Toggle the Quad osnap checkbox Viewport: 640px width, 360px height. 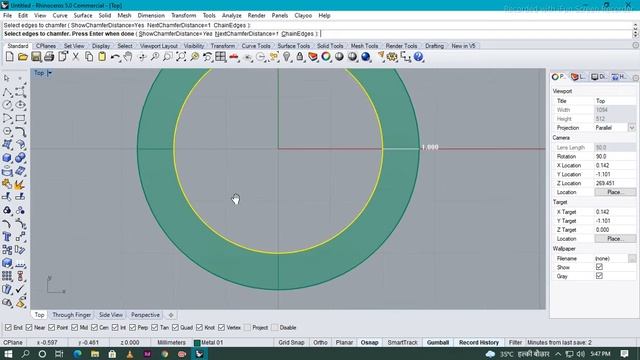(x=176, y=327)
